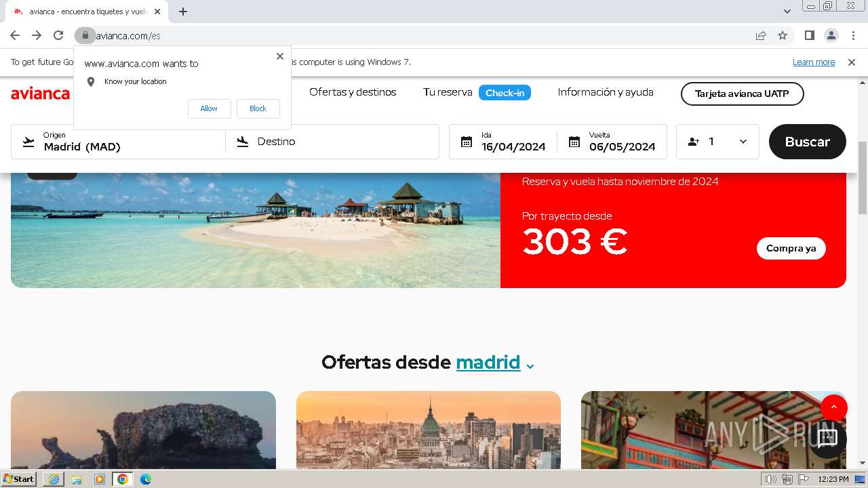Open the Chrome three-dot menu
The height and width of the screenshot is (488, 868).
tap(852, 35)
